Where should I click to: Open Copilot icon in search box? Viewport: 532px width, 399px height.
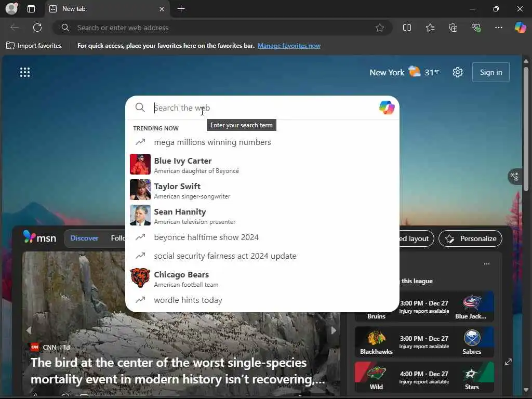tap(387, 108)
